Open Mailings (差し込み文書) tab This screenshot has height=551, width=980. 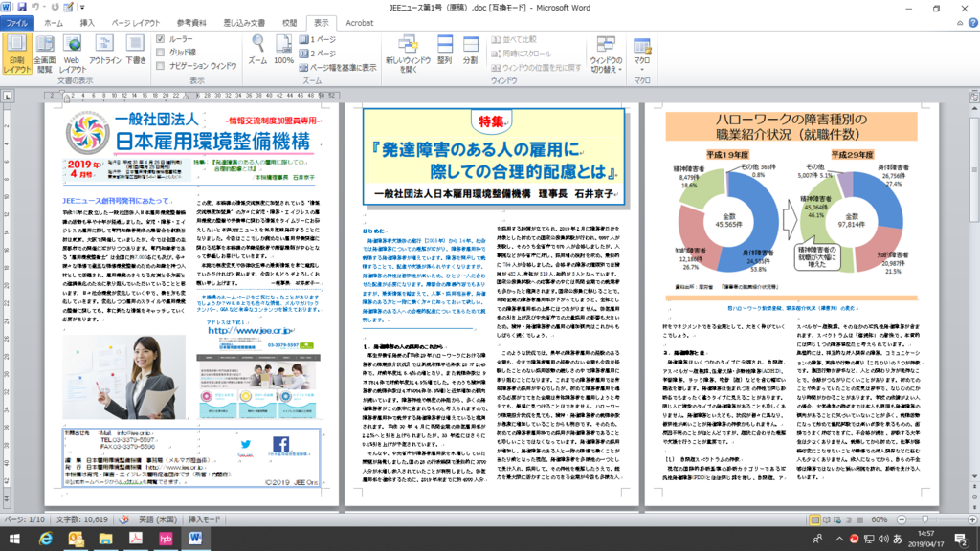(244, 23)
